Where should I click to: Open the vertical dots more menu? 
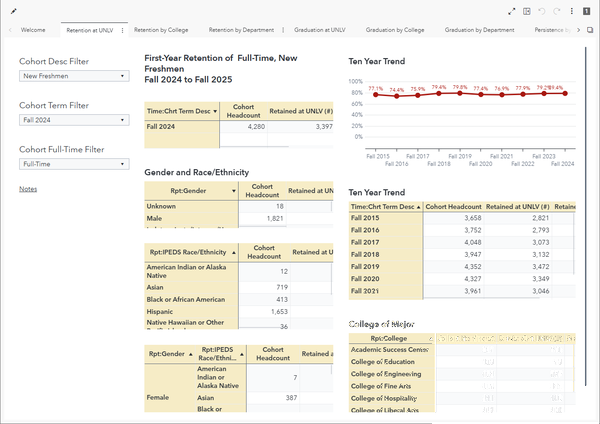click(572, 11)
